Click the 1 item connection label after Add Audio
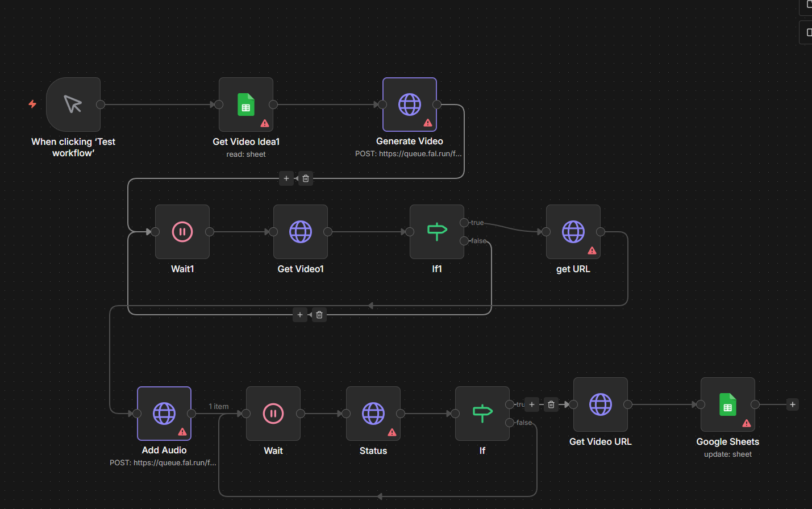 [218, 406]
